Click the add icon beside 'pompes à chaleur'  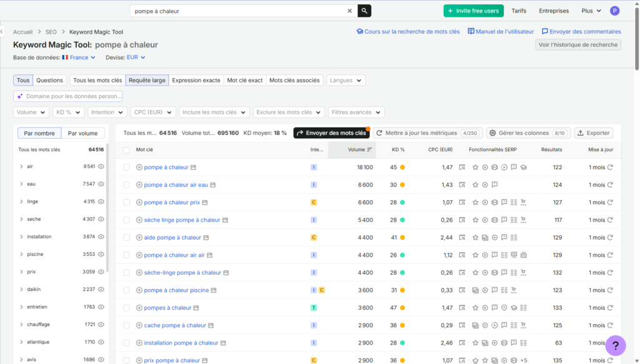(x=139, y=308)
